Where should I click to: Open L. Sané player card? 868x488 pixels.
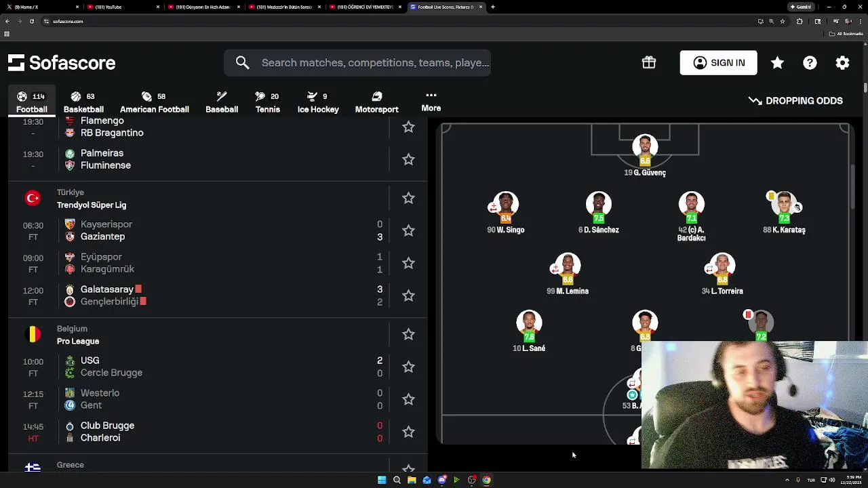pos(529,332)
